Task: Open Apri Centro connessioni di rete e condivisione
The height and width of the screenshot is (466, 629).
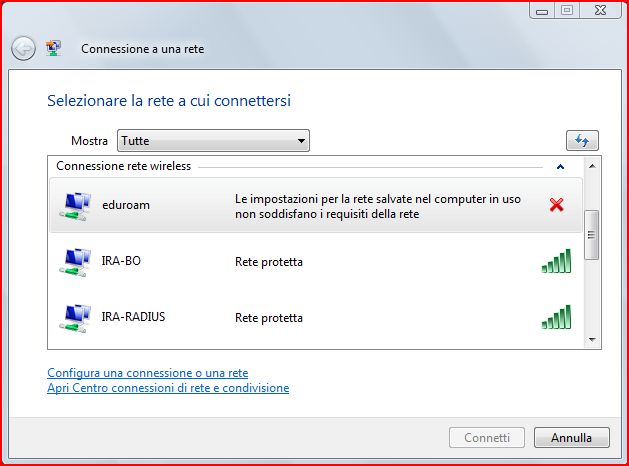Action: click(168, 388)
